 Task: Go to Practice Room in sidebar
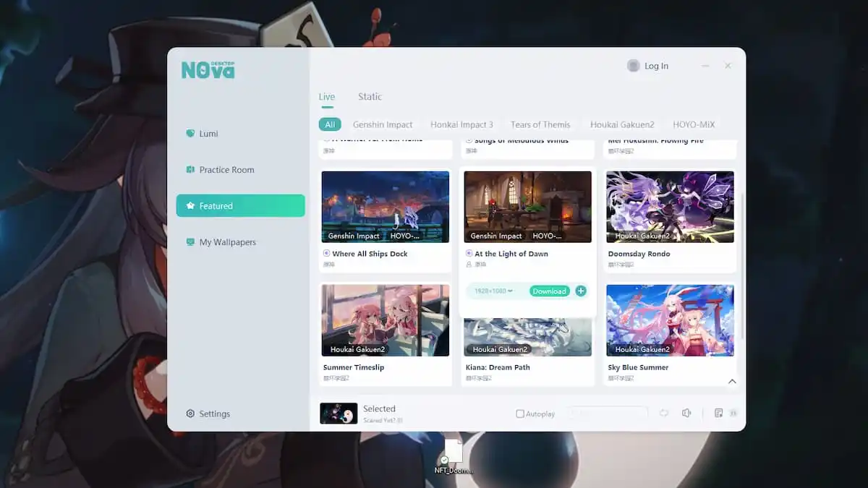click(x=226, y=170)
